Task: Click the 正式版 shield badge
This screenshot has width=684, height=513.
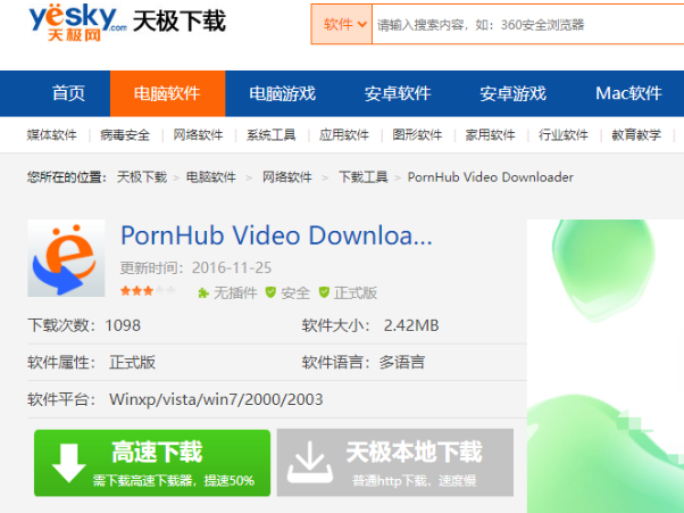Action: pos(348,293)
